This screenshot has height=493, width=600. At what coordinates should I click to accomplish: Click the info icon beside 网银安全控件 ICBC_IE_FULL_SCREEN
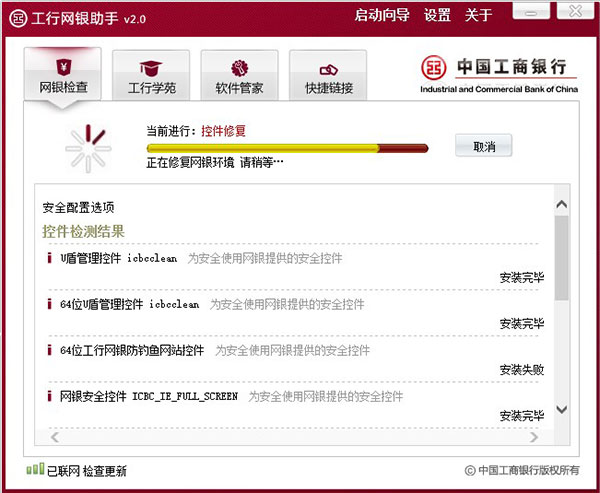coord(49,396)
